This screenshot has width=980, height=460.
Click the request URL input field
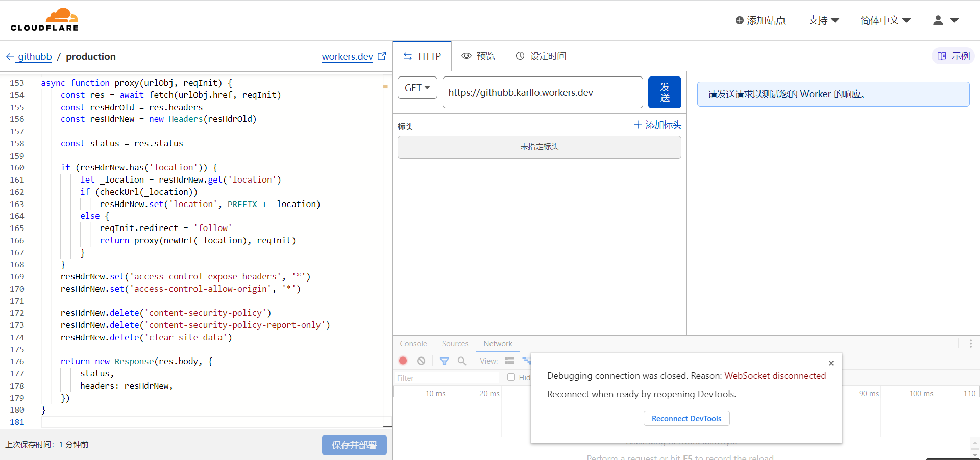pyautogui.click(x=543, y=92)
